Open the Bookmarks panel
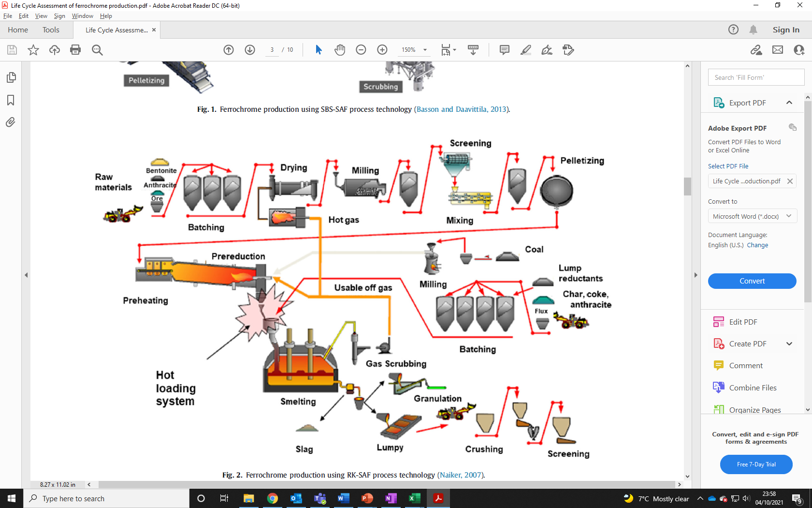 coord(11,100)
